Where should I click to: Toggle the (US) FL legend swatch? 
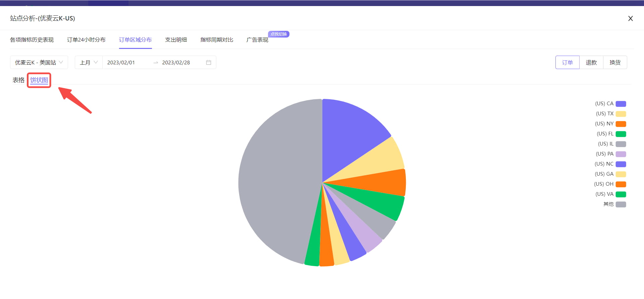pyautogui.click(x=621, y=134)
